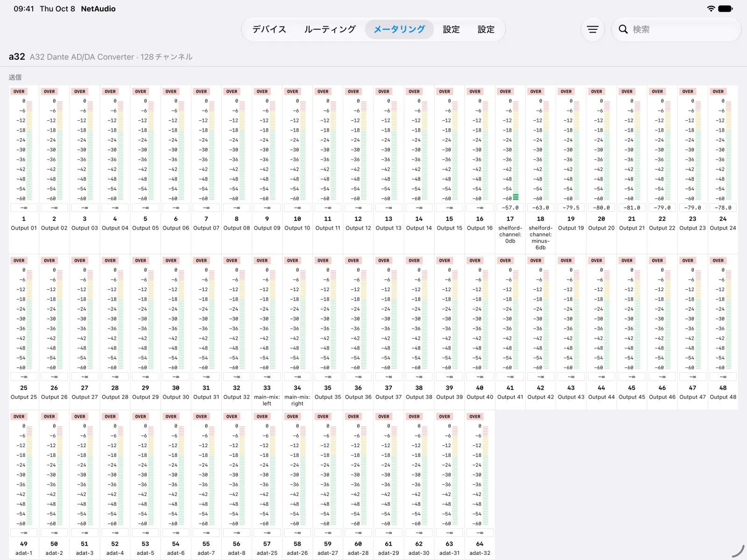Click the level meter of channel 17

516,150
